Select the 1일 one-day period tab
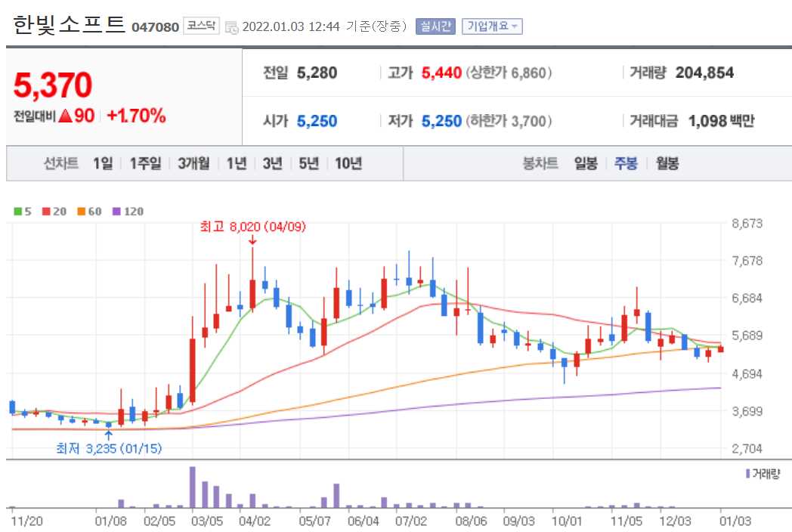Image resolution: width=792 pixels, height=532 pixels. click(103, 162)
